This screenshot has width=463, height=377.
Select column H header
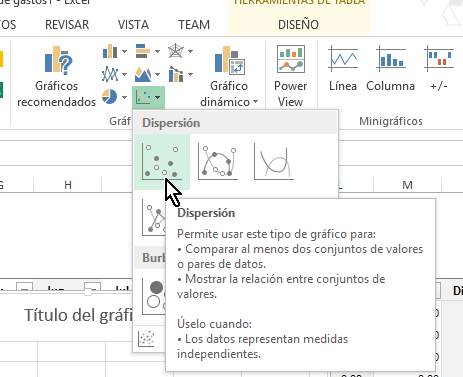tap(68, 185)
